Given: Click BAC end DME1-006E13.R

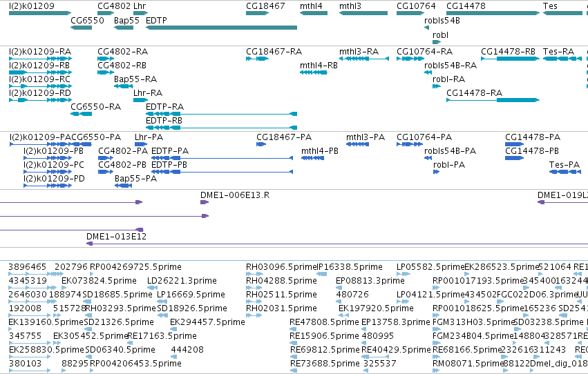Looking at the screenshot, I should coord(235,195).
